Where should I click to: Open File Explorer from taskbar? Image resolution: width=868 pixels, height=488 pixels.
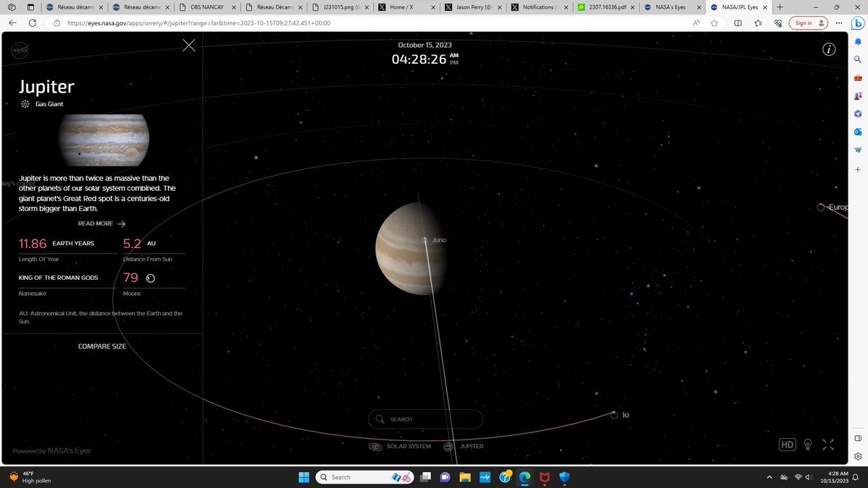(466, 477)
